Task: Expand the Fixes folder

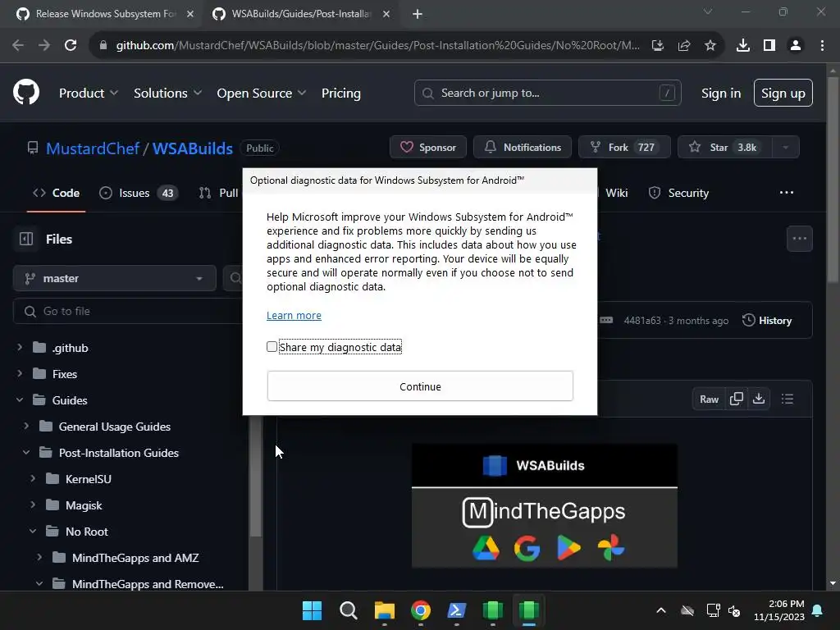Action: click(20, 374)
